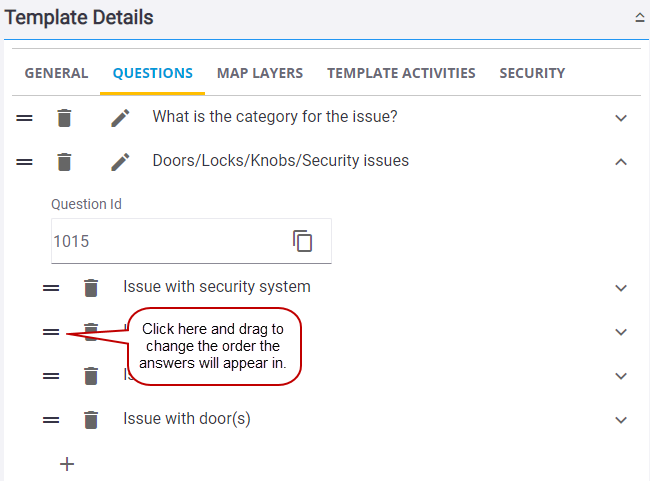Expand the 'Issue with door(s)' answer
Image resolution: width=650 pixels, height=481 pixels.
click(621, 420)
